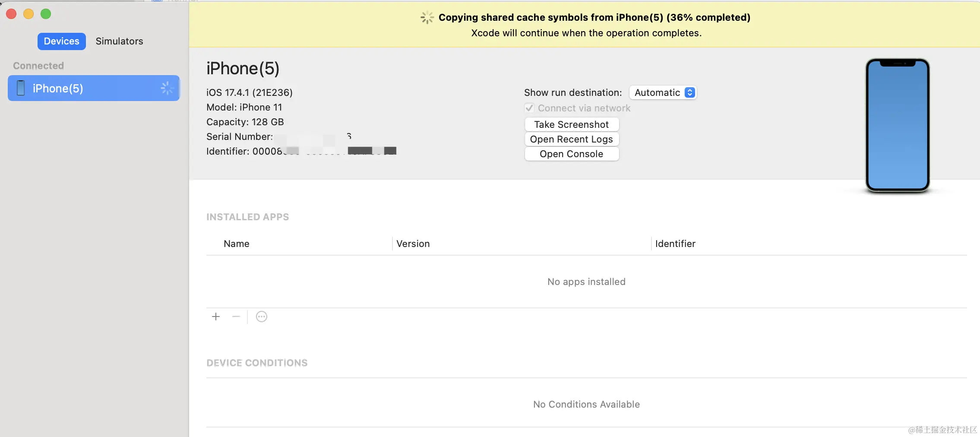Click the Identifier column header
The height and width of the screenshot is (437, 980).
click(675, 244)
